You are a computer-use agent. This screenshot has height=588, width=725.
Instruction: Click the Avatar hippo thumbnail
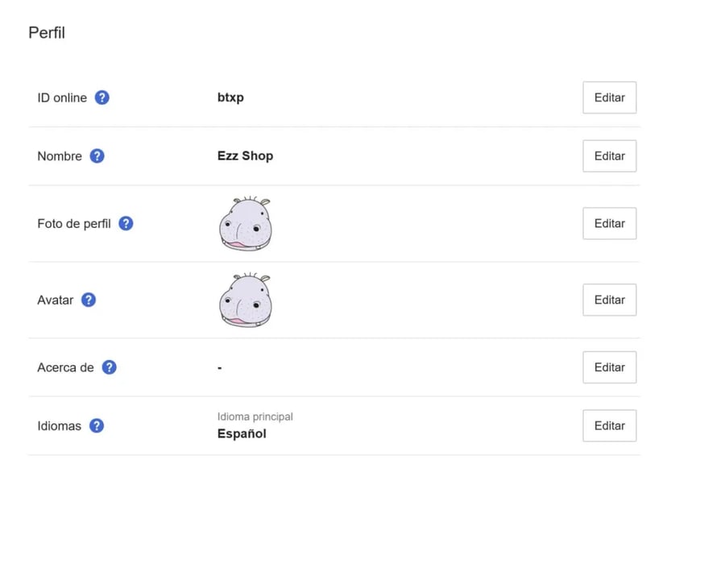coord(245,300)
